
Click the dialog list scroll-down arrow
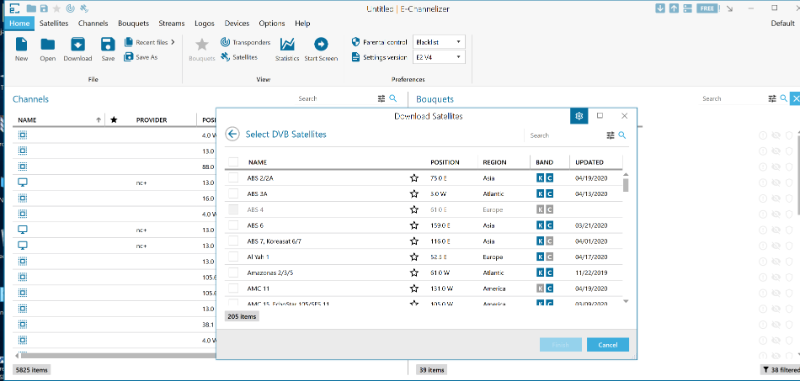tap(626, 301)
